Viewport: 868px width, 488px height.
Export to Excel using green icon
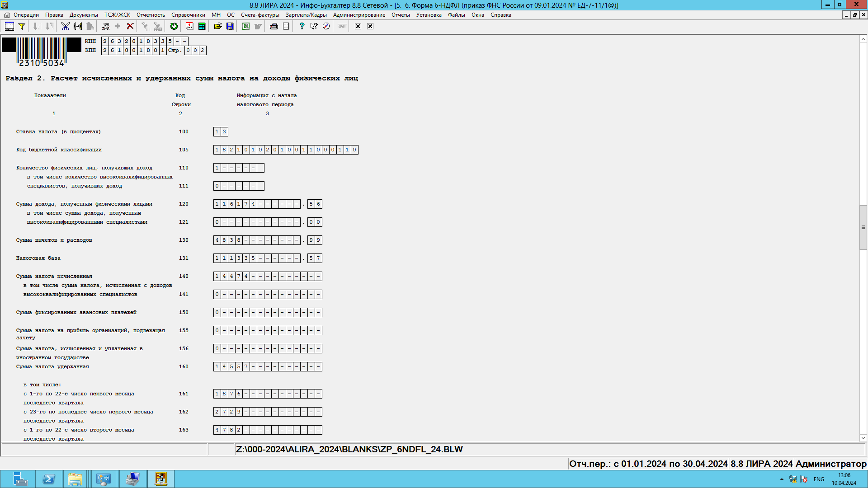pos(246,26)
